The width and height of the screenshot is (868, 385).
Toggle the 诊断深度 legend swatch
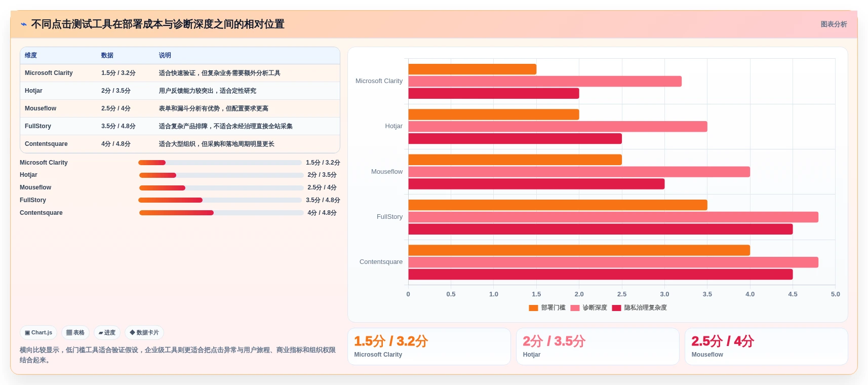click(x=575, y=308)
